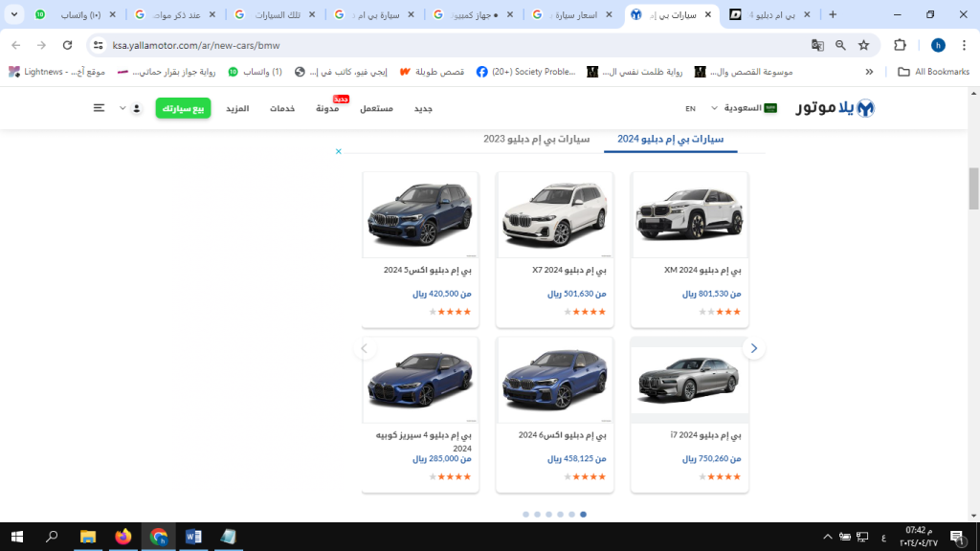This screenshot has height=551, width=980.
Task: Click the YallaMotor logo
Action: [x=835, y=108]
